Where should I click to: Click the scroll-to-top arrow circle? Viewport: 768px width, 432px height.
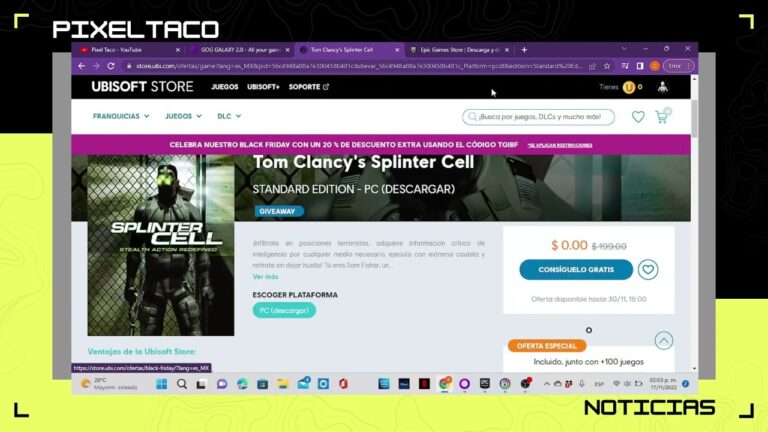point(664,341)
